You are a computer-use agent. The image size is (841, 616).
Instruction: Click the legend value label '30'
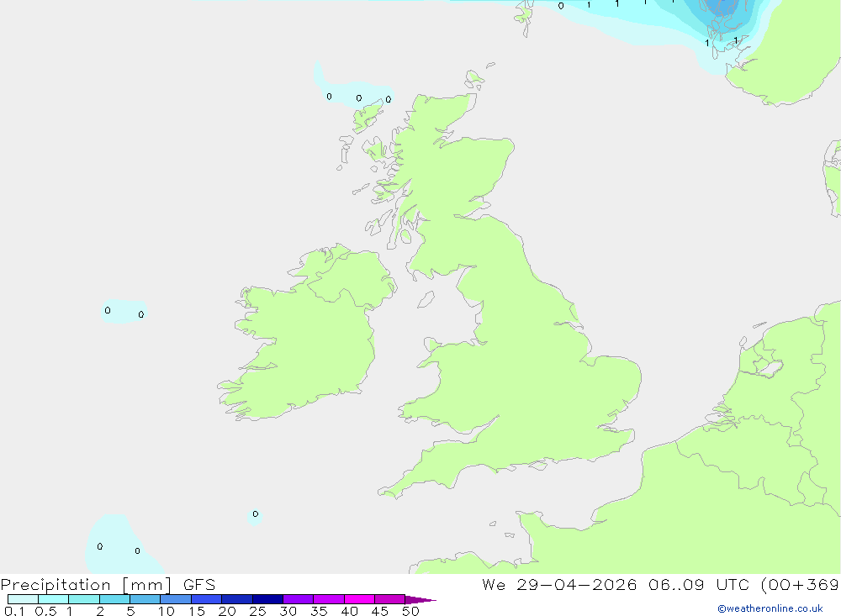(x=288, y=611)
